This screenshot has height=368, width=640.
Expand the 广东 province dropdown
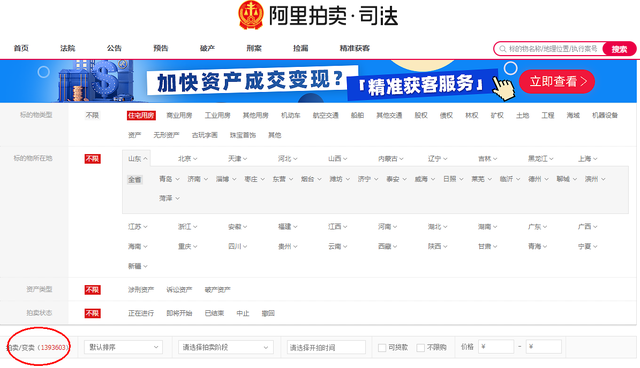tap(538, 227)
